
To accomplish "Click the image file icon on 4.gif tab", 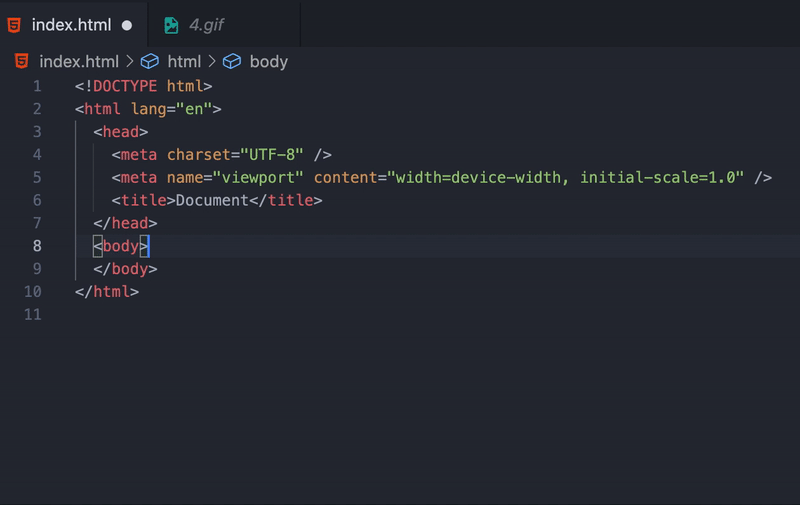I will pyautogui.click(x=171, y=25).
